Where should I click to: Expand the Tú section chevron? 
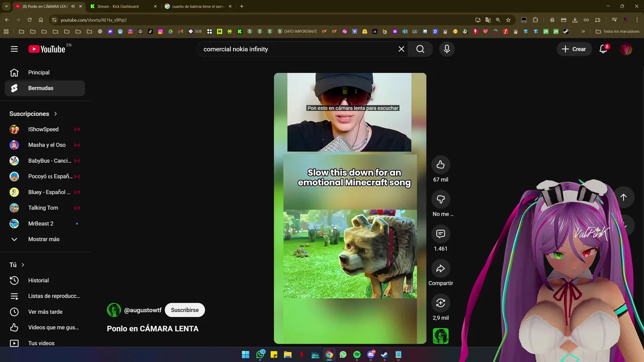[23, 265]
